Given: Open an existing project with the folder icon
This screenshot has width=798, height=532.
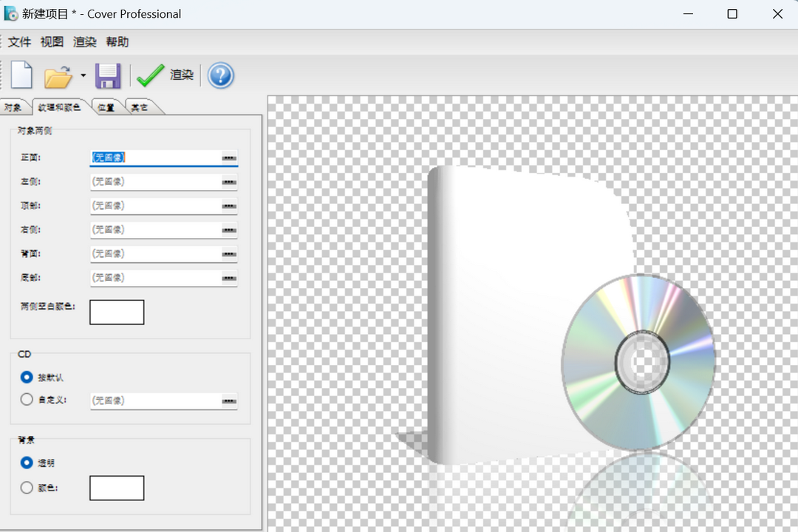Looking at the screenshot, I should tap(59, 74).
